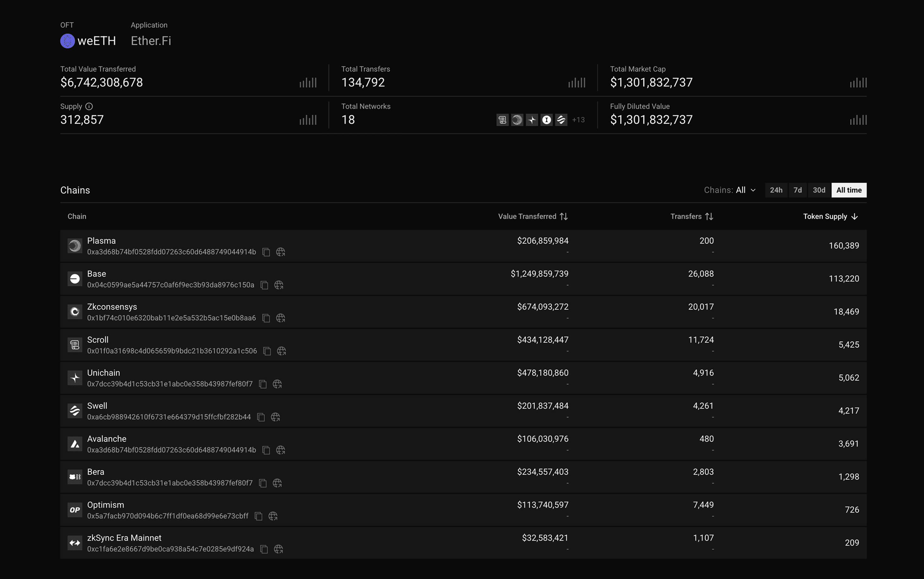This screenshot has width=924, height=579.
Task: Open Total Value Transferred chart icon
Action: click(308, 83)
